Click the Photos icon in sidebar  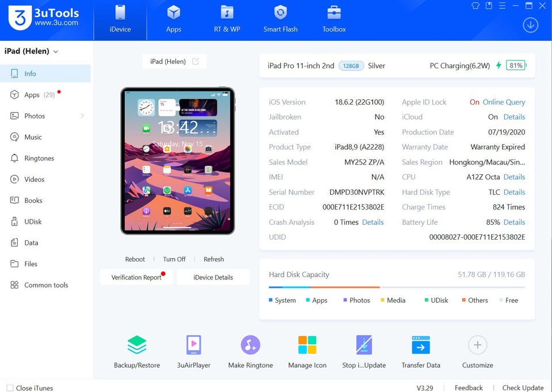click(x=14, y=116)
